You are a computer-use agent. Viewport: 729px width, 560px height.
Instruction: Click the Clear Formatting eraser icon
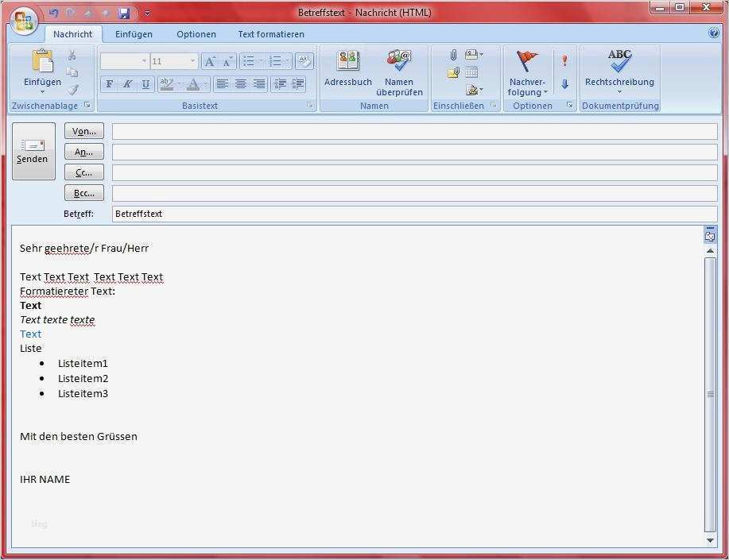(304, 61)
